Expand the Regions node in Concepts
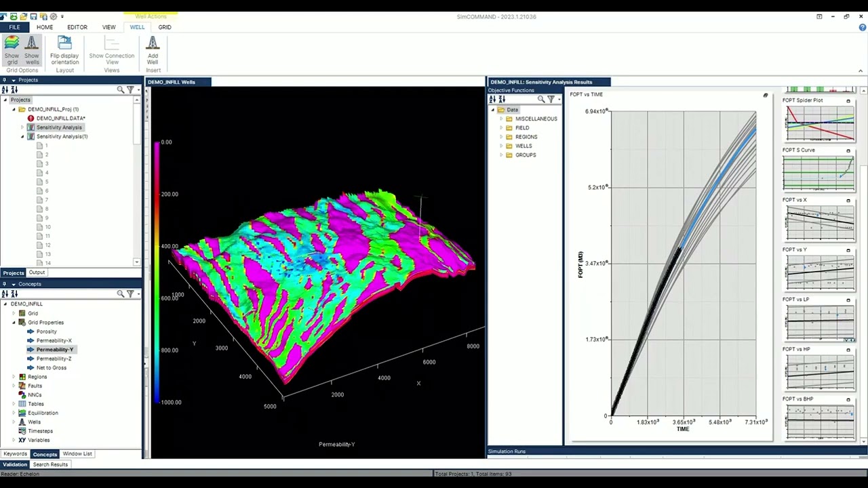The height and width of the screenshot is (488, 868). [x=14, y=377]
